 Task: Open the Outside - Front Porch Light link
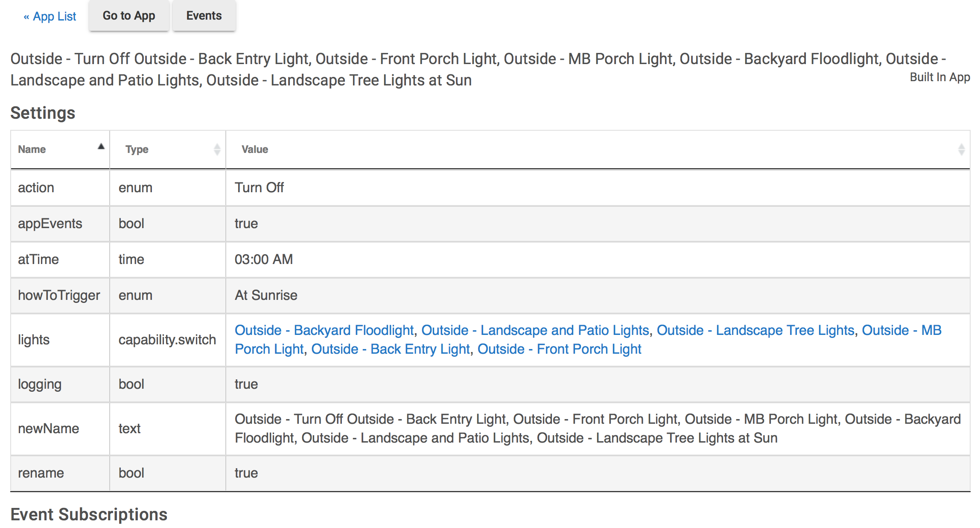click(559, 349)
